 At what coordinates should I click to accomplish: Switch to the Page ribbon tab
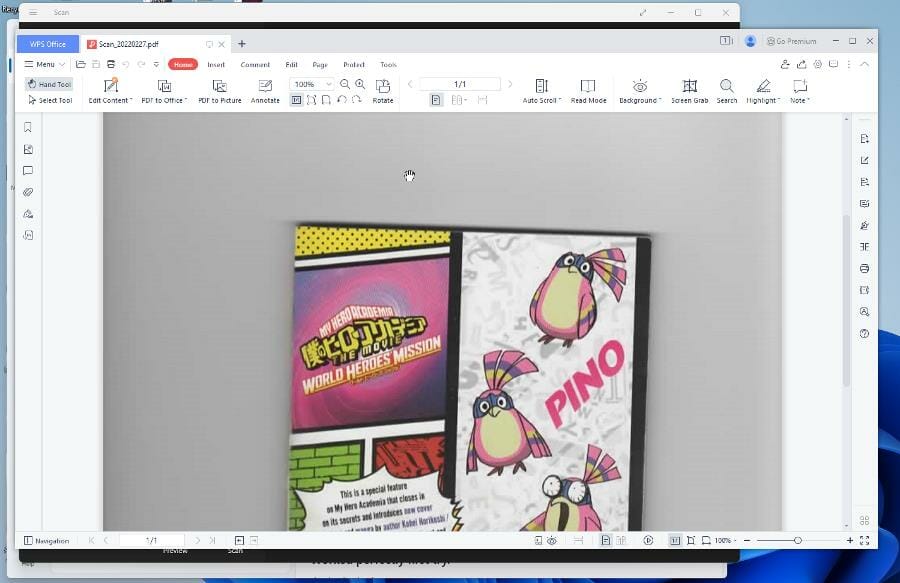(320, 65)
